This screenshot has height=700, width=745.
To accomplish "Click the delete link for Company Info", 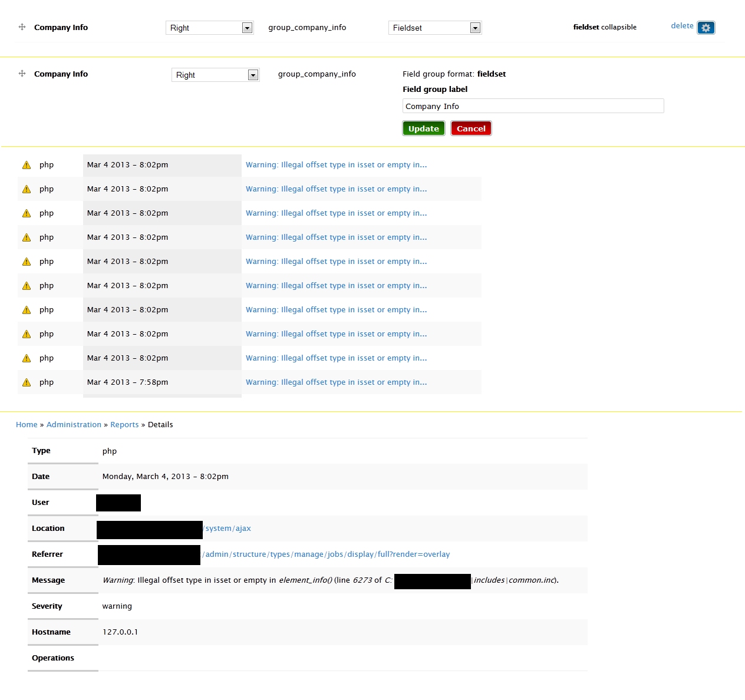I will (x=682, y=26).
